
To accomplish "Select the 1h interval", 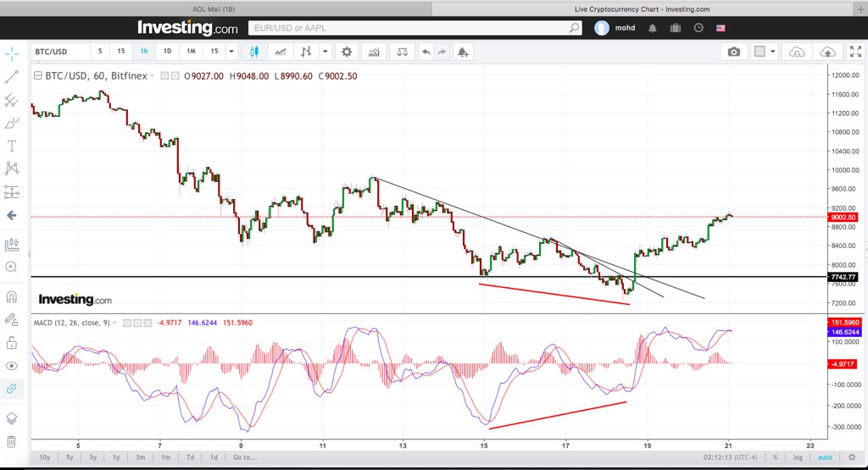I will click(x=144, y=52).
